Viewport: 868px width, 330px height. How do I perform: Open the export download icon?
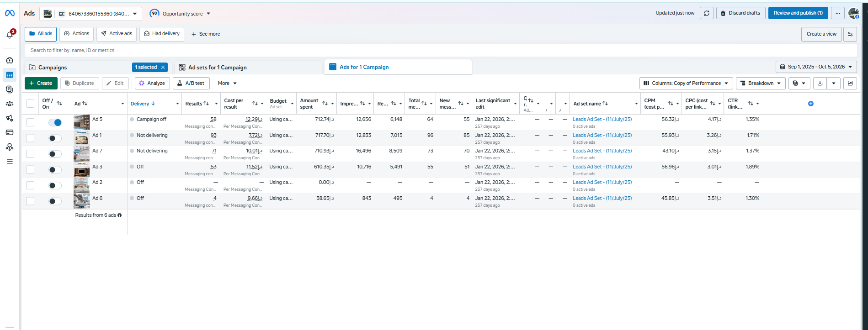[820, 83]
